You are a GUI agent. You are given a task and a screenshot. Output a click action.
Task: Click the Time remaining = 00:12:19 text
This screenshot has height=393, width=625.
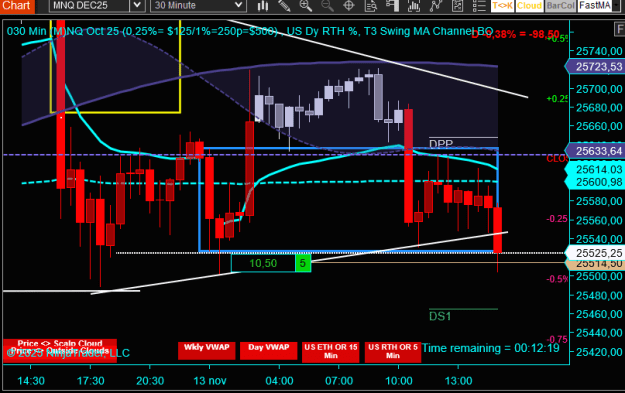point(491,348)
